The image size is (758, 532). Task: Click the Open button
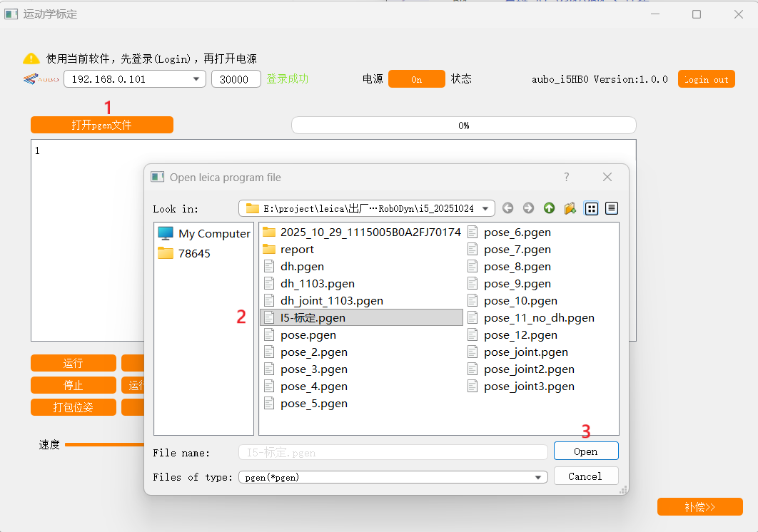pos(585,451)
